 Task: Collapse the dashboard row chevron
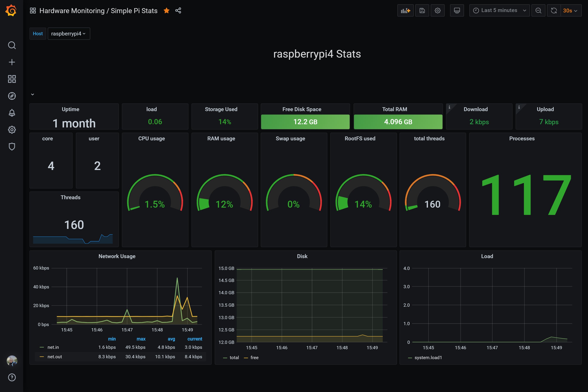32,95
